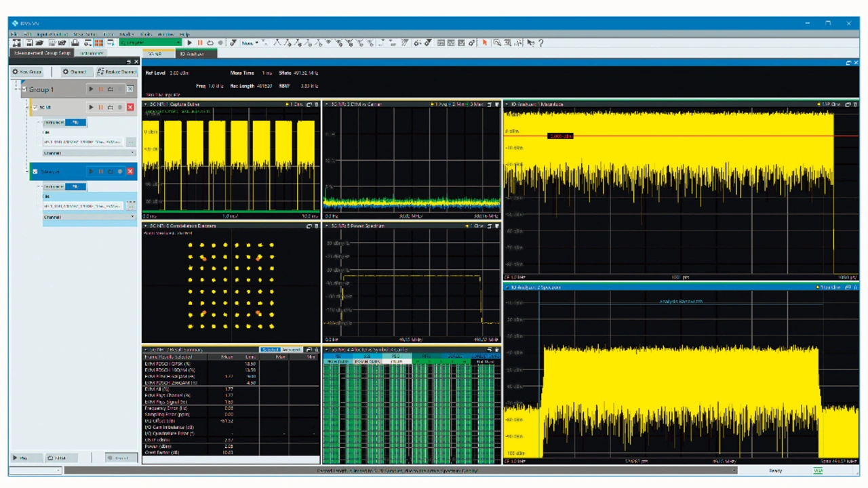Select the Selected toggle in Result Summary

click(271, 350)
